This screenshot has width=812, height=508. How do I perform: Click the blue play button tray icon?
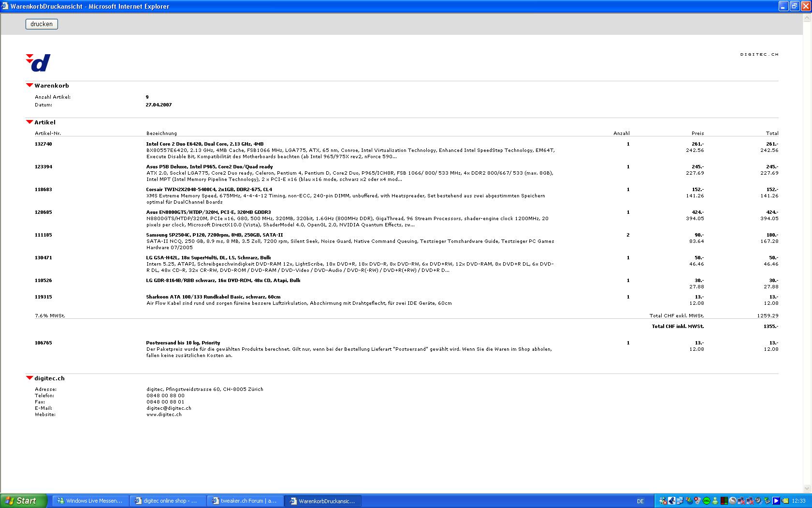pyautogui.click(x=776, y=501)
